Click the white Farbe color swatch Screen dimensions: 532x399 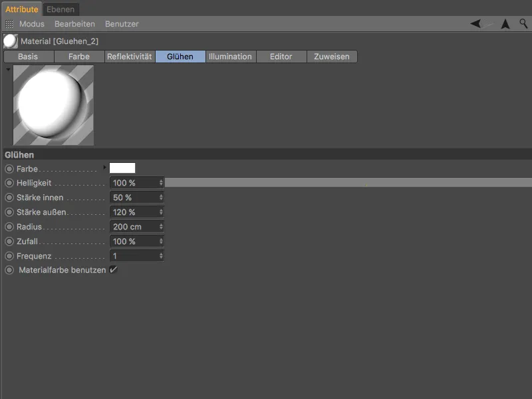(122, 168)
